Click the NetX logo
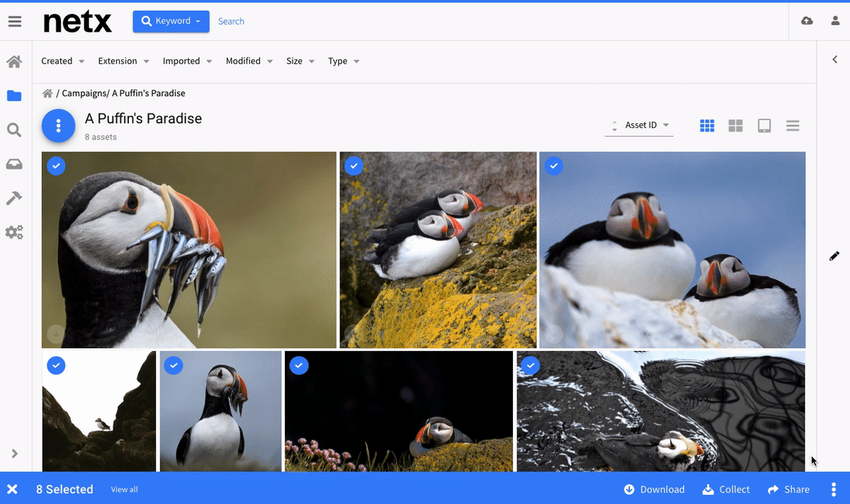Image resolution: width=850 pixels, height=504 pixels. click(x=77, y=21)
